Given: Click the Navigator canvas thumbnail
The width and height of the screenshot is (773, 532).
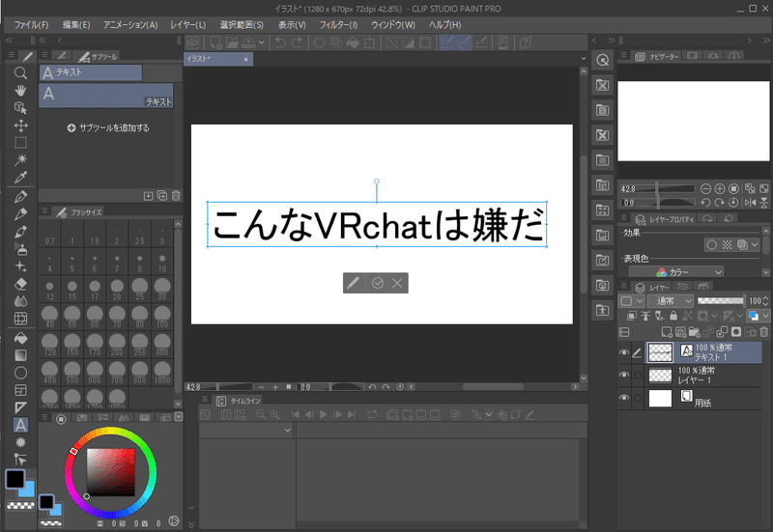Looking at the screenshot, I should [x=693, y=122].
